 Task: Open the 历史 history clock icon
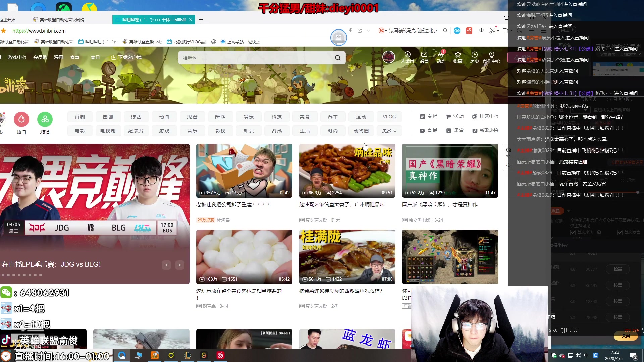[474, 57]
